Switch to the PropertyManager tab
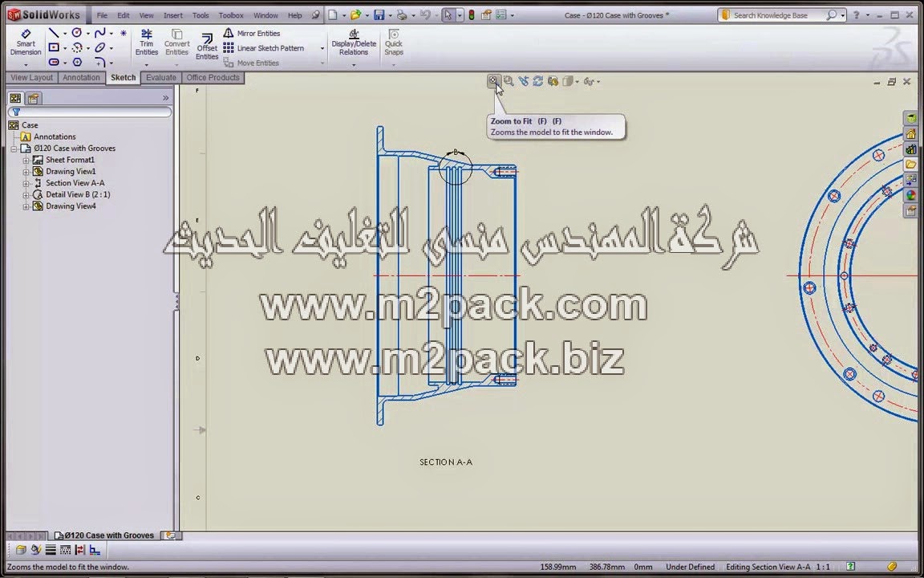 point(34,98)
